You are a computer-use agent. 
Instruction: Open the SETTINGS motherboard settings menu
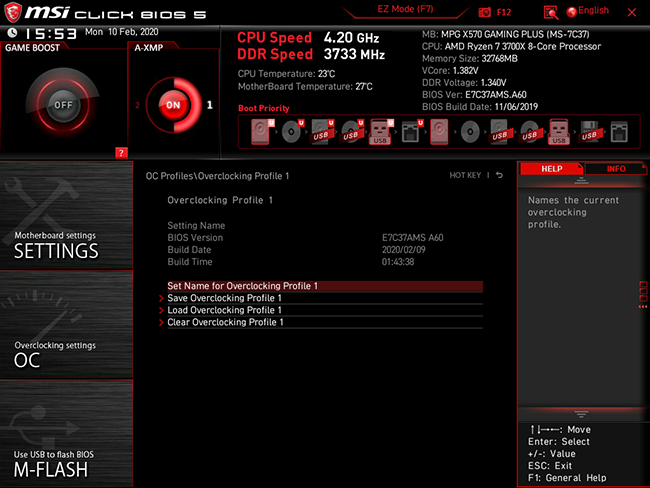66,215
